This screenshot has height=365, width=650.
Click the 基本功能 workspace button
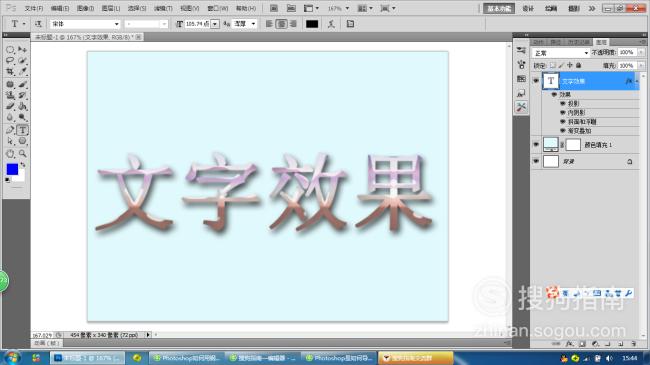point(499,8)
